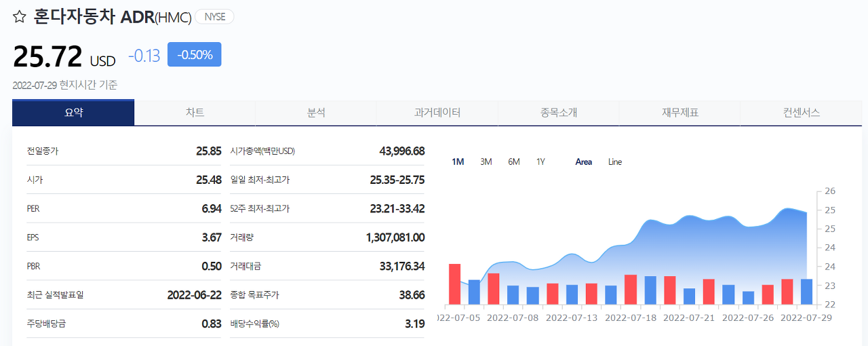Click the -0.13 price change value

144,56
